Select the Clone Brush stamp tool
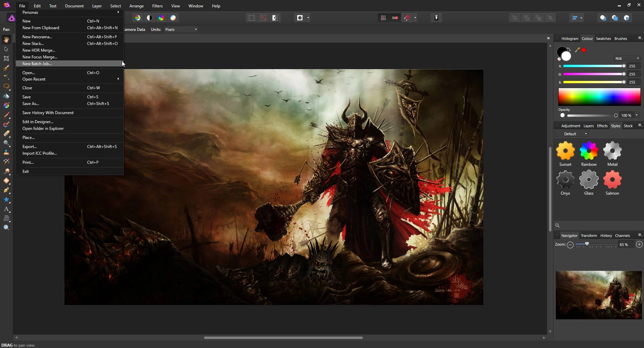The width and height of the screenshot is (644, 348). point(6,152)
